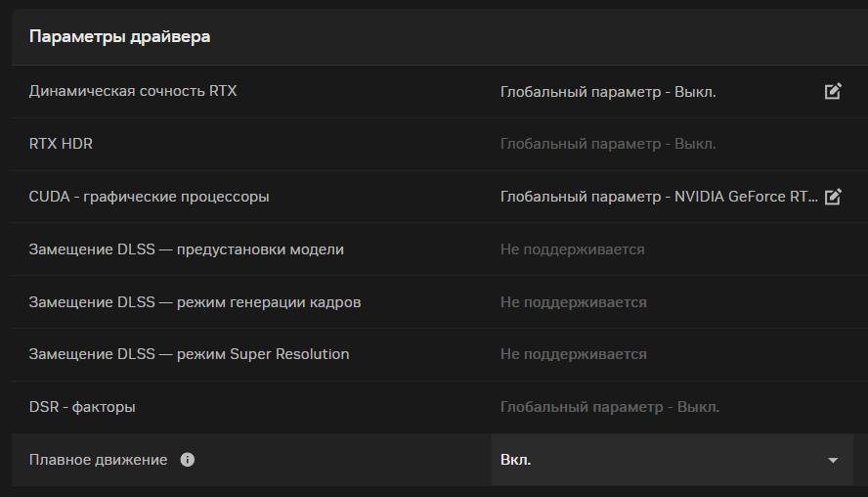Select Не поддерживается beside режим генерации кадров
The height and width of the screenshot is (497, 868).
[x=574, y=302]
